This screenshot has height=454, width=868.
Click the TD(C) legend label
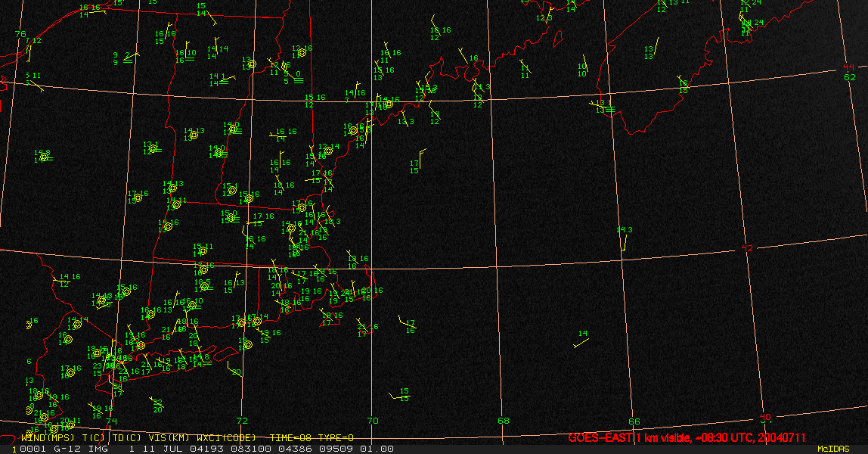(127, 438)
